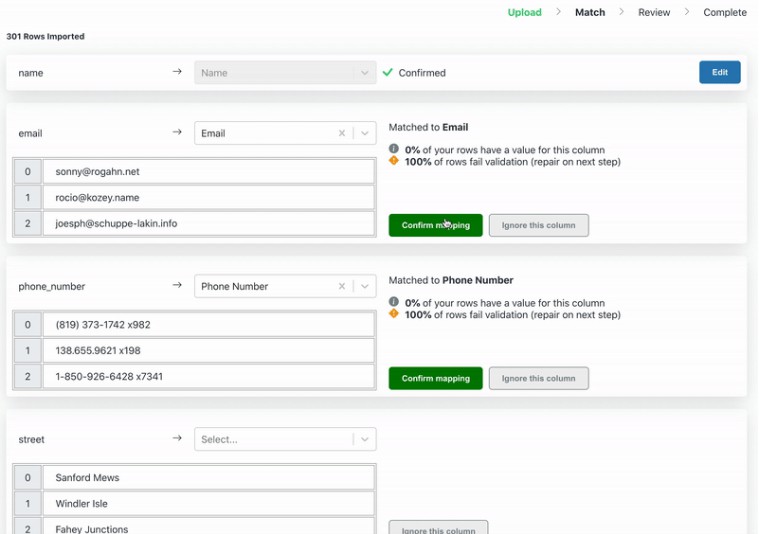
Task: Open the street column Select... dropdown
Action: point(284,439)
